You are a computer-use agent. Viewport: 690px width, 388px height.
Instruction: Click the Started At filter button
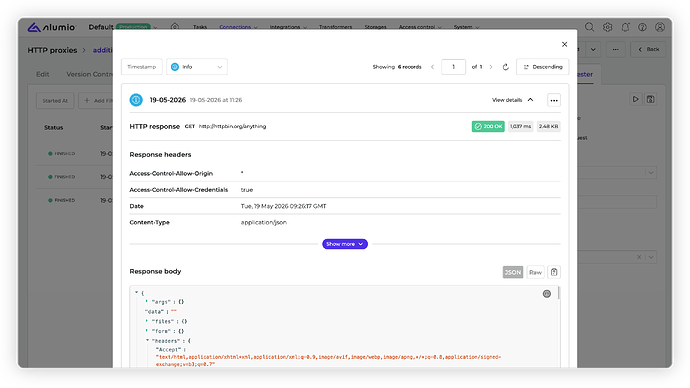coord(55,101)
